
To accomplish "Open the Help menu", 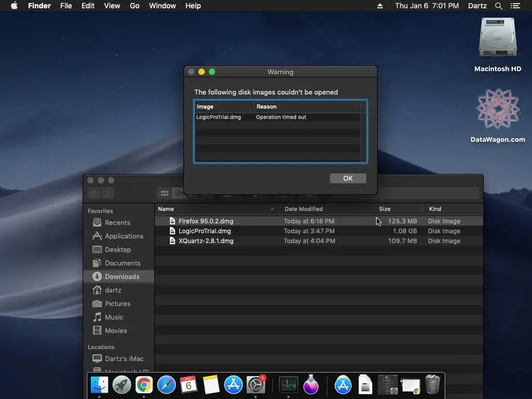I will point(193,6).
